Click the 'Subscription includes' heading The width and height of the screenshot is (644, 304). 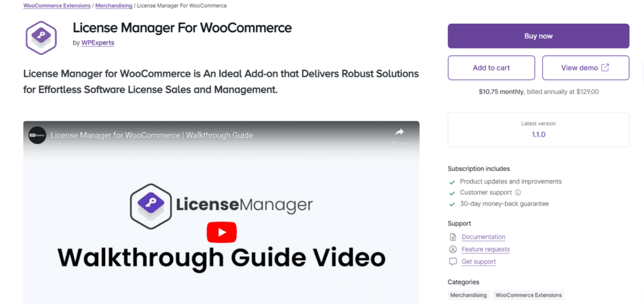pyautogui.click(x=479, y=168)
